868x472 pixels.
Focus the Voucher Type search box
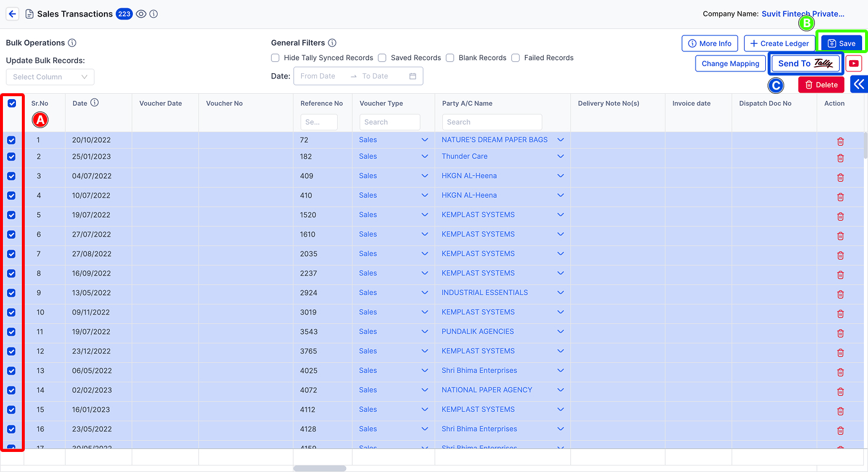coord(390,122)
